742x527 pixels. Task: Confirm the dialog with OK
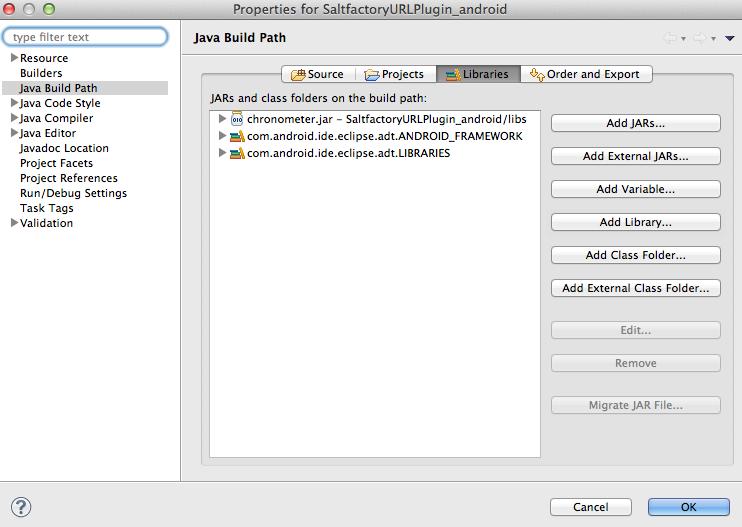(689, 507)
